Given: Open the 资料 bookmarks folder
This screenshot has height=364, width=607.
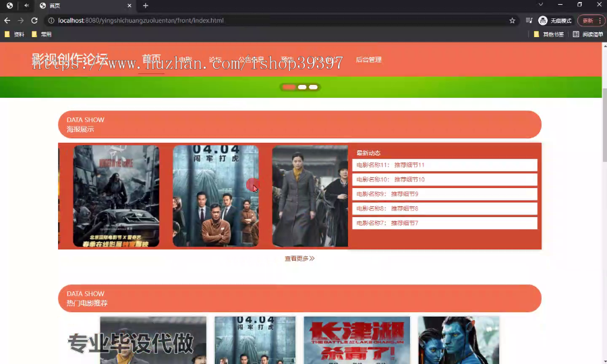Looking at the screenshot, I should click(14, 34).
